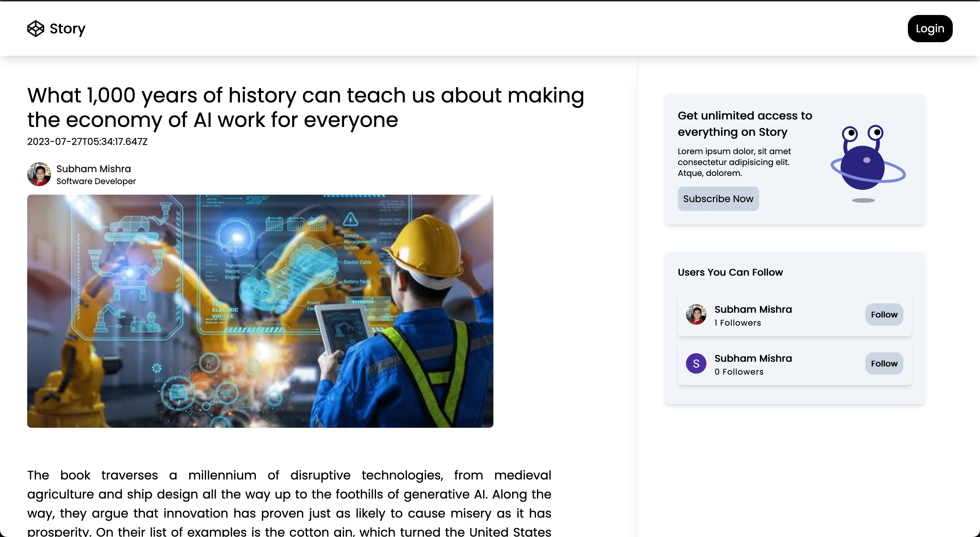Follow Subham Mishra with 1 Followers
980x537 pixels.
pos(884,314)
